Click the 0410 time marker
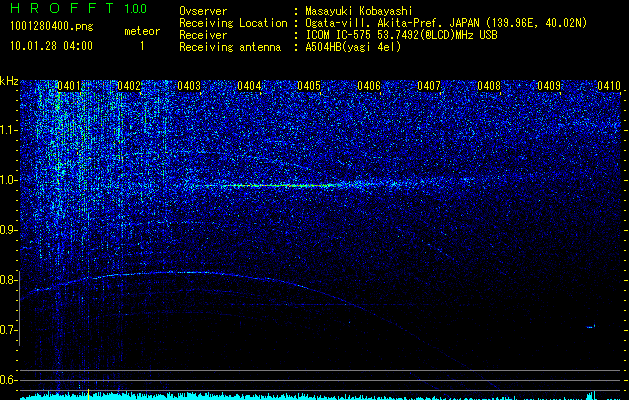Viewport: 629px width, 400px height. 609,86
